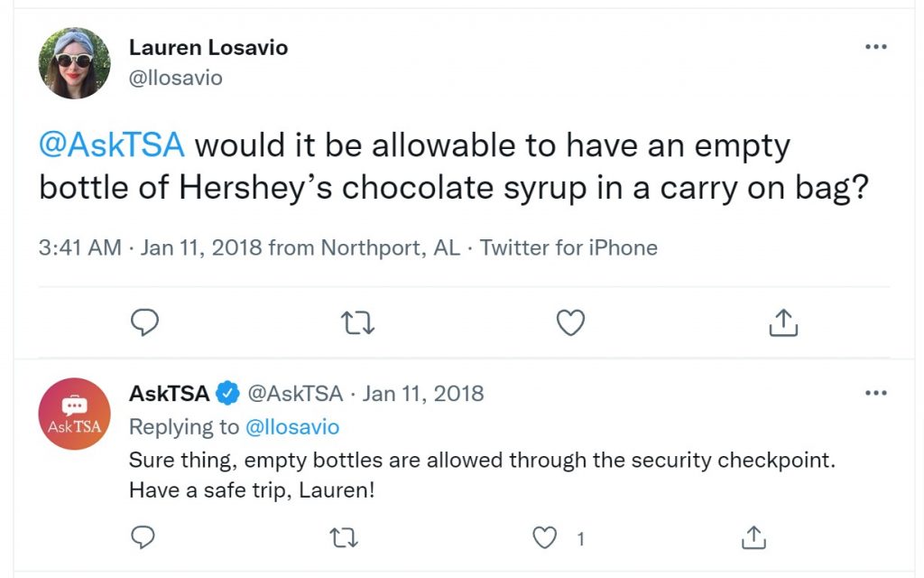Viewport: 924px width, 578px height.
Task: Retweet Lauren Losavio's main tweet
Action: [357, 323]
